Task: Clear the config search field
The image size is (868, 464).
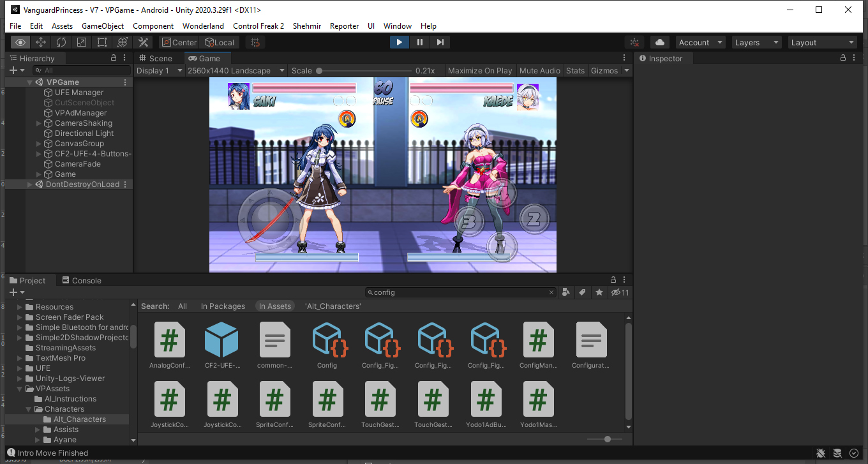Action: pyautogui.click(x=552, y=292)
